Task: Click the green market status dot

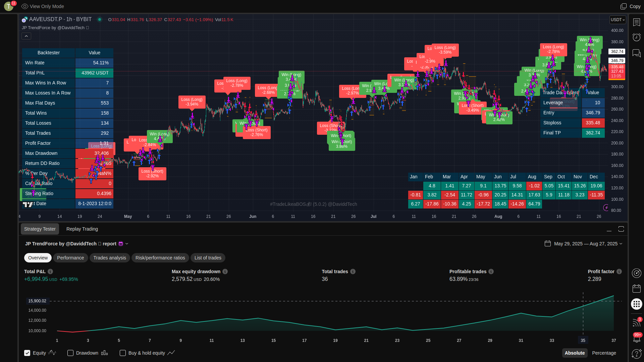Action: pyautogui.click(x=100, y=19)
